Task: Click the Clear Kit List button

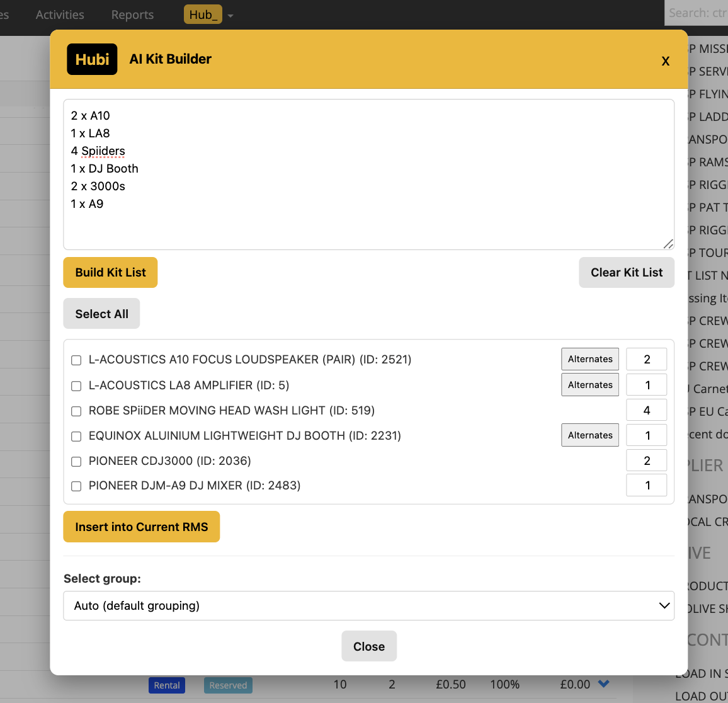Action: tap(627, 273)
